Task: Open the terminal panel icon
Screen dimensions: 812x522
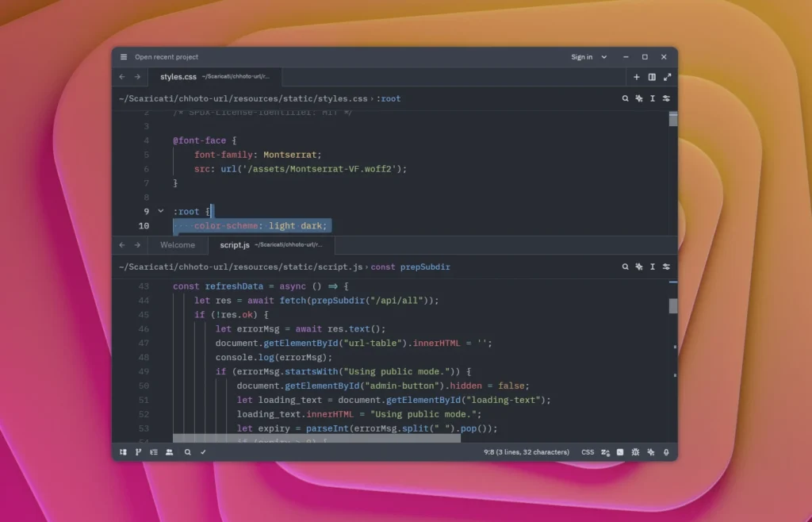Action: coord(620,452)
